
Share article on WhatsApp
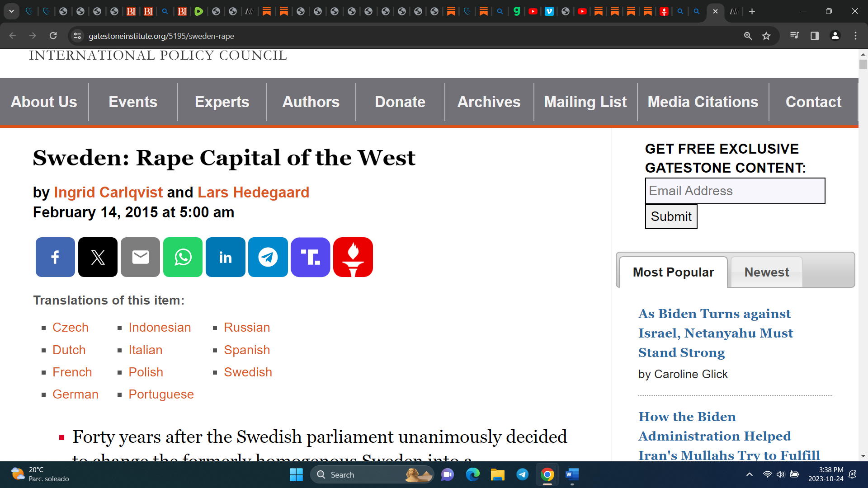[x=183, y=257]
